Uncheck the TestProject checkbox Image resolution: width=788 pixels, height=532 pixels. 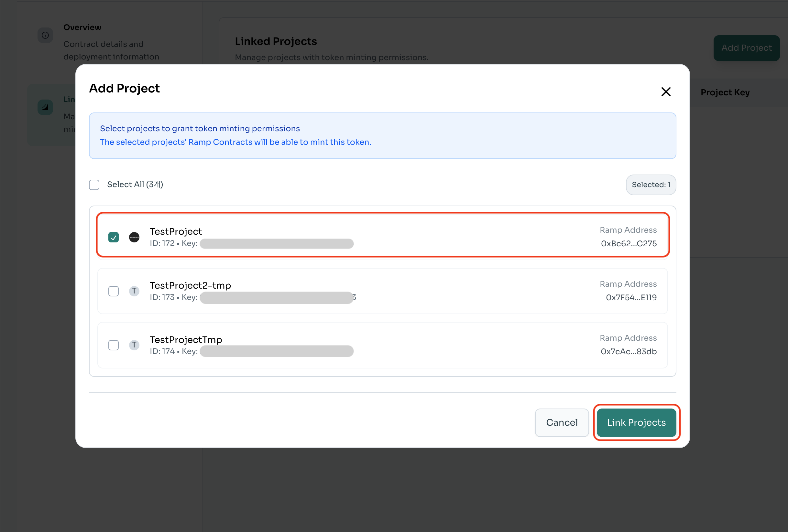point(114,237)
